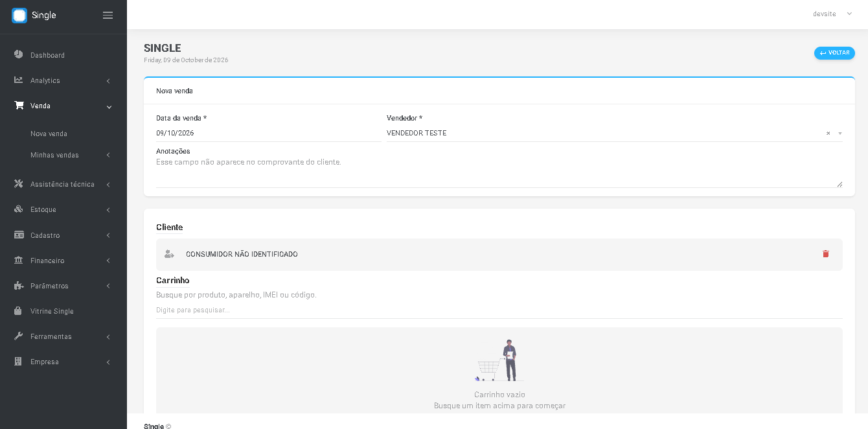Go to Dashboard in the sidebar

(47, 55)
